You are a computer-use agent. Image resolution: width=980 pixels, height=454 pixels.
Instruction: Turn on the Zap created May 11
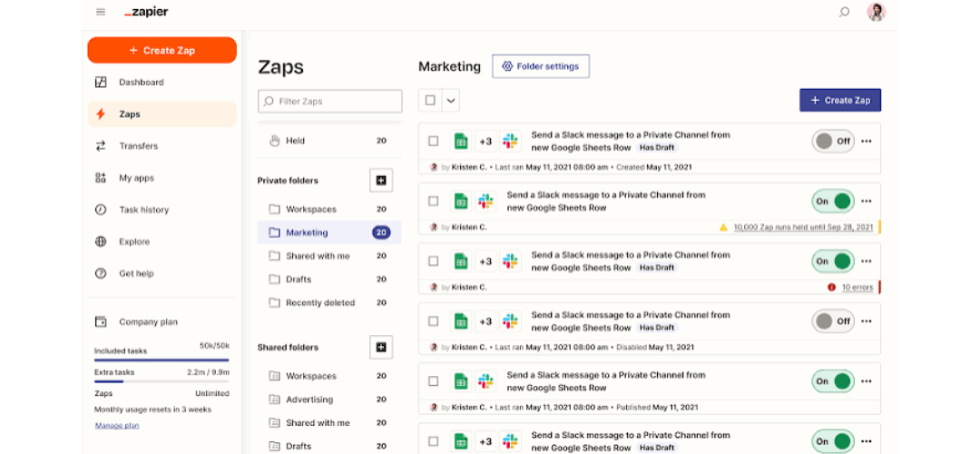point(833,142)
